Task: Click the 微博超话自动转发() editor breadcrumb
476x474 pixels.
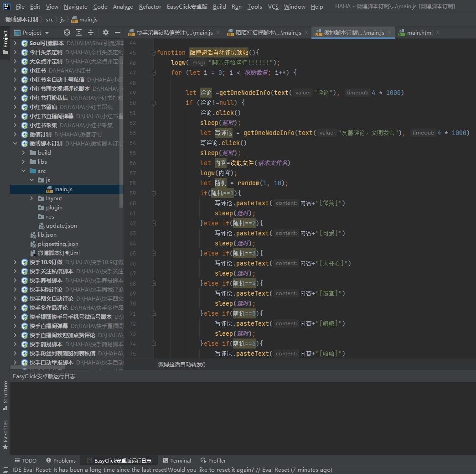Action: 181,365
